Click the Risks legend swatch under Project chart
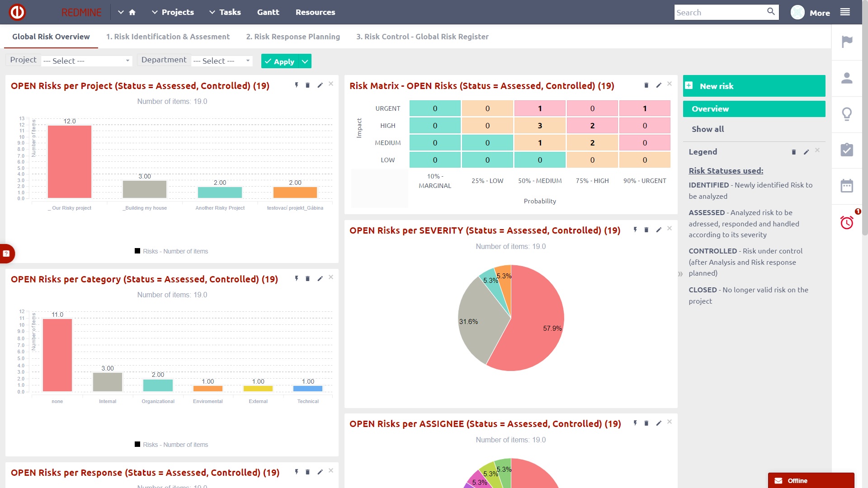The image size is (868, 488). click(x=137, y=251)
